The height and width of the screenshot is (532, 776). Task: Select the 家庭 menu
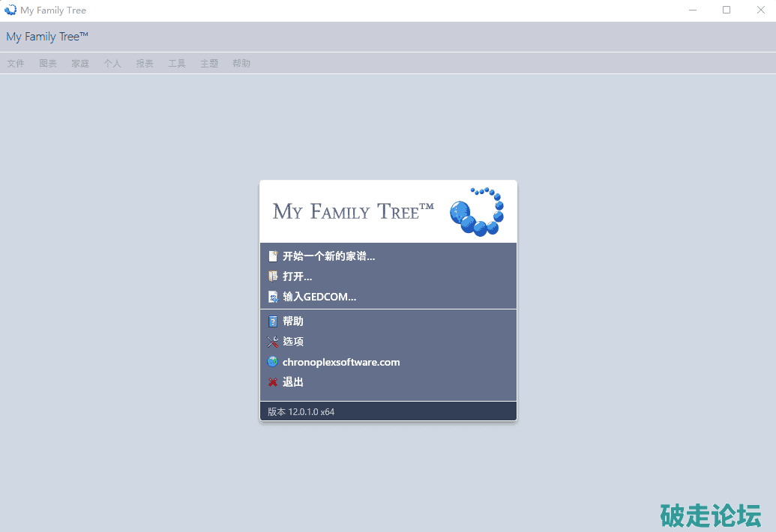point(80,64)
